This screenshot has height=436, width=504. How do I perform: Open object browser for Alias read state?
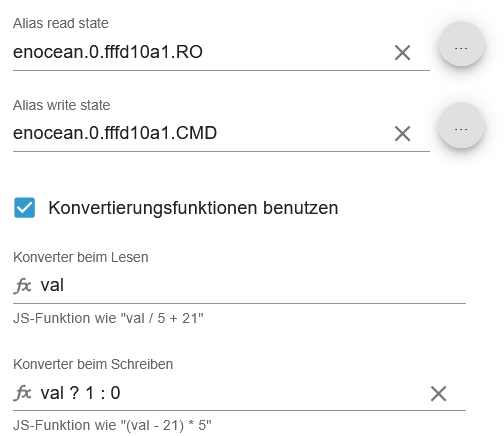click(x=461, y=44)
